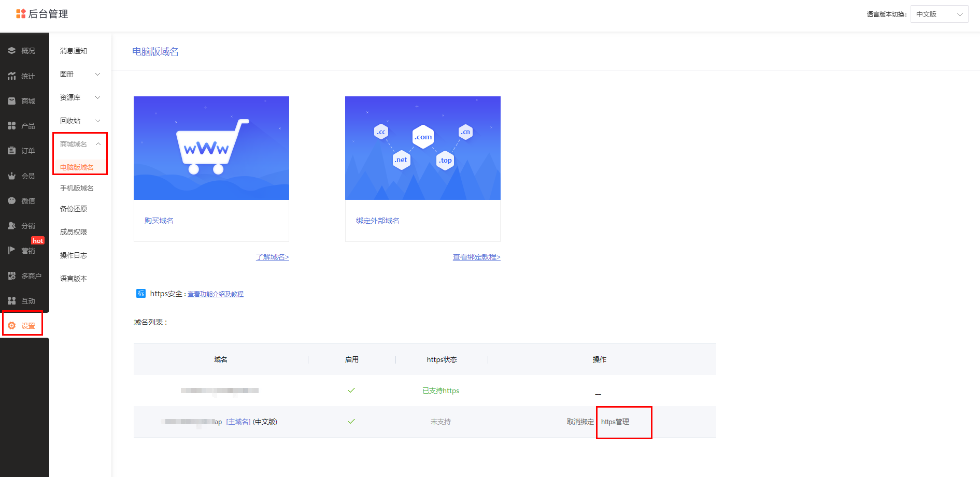Click the 操作 column header
Image resolution: width=980 pixels, height=477 pixels.
coord(600,359)
